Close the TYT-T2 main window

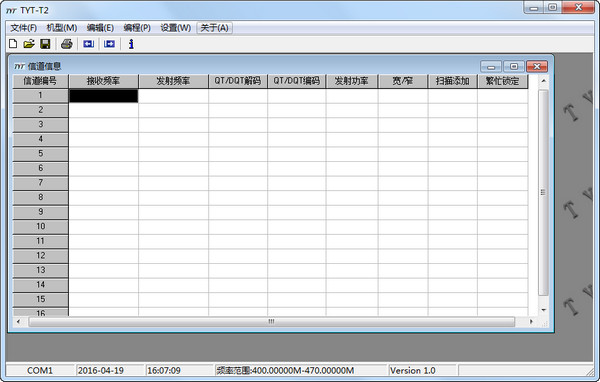click(x=579, y=8)
